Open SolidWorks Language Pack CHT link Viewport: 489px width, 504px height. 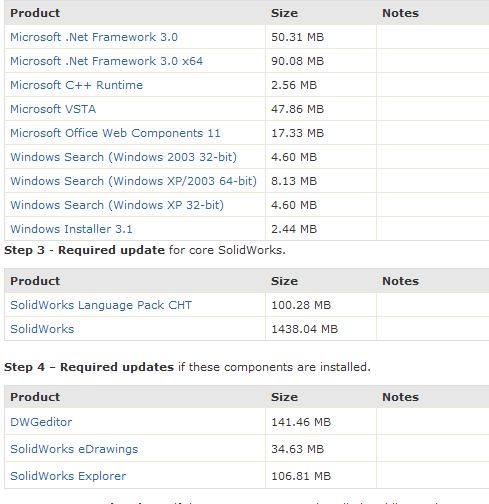[x=101, y=305]
